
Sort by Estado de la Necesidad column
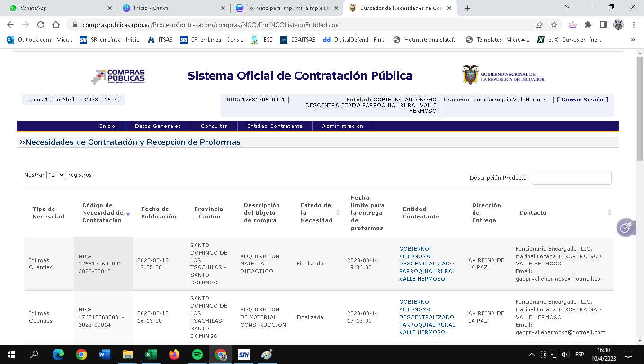tap(338, 213)
